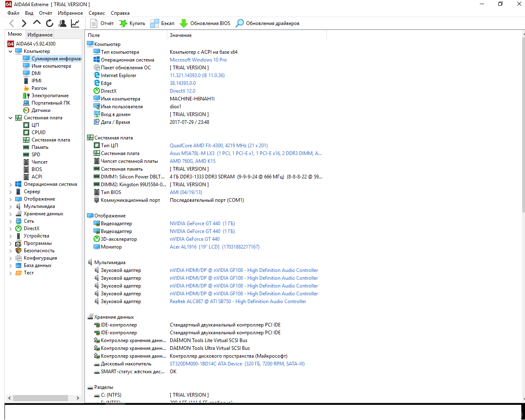Switch to the Меню tab
The width and height of the screenshot is (525, 420).
click(15, 34)
